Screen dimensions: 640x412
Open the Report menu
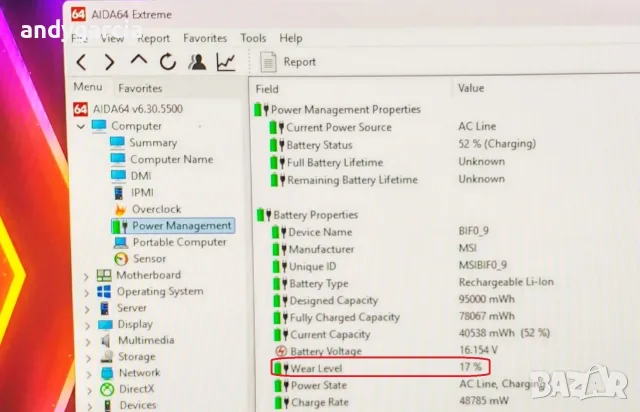153,38
